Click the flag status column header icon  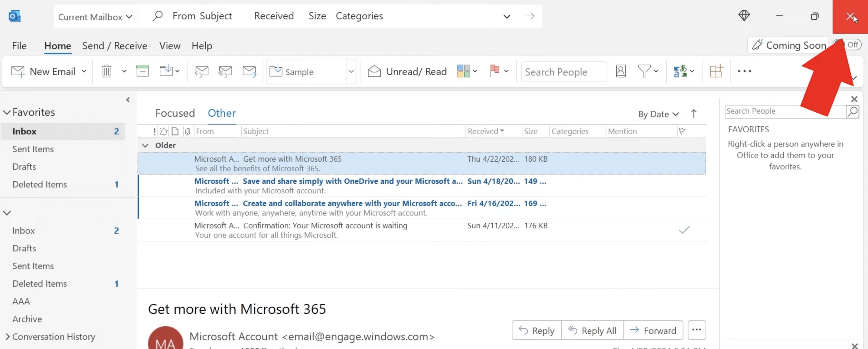tap(682, 131)
